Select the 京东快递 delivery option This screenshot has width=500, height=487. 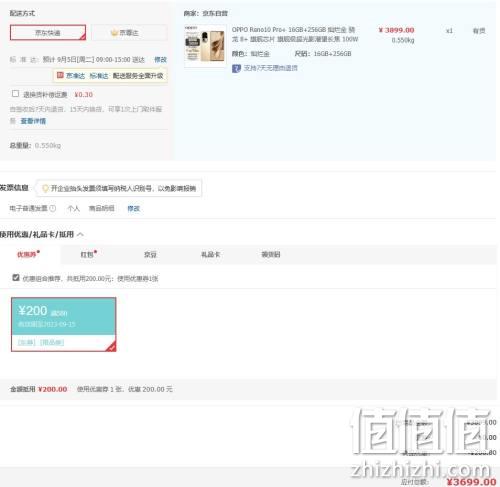48,33
